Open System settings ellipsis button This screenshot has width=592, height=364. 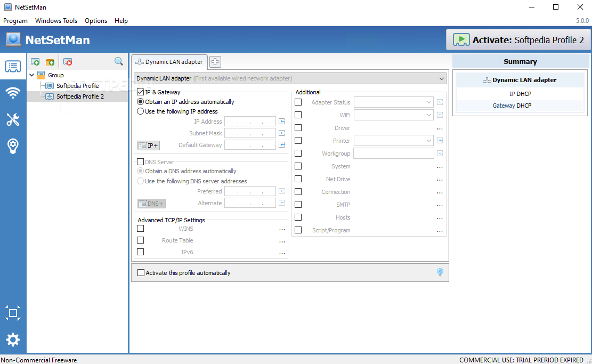440,167
